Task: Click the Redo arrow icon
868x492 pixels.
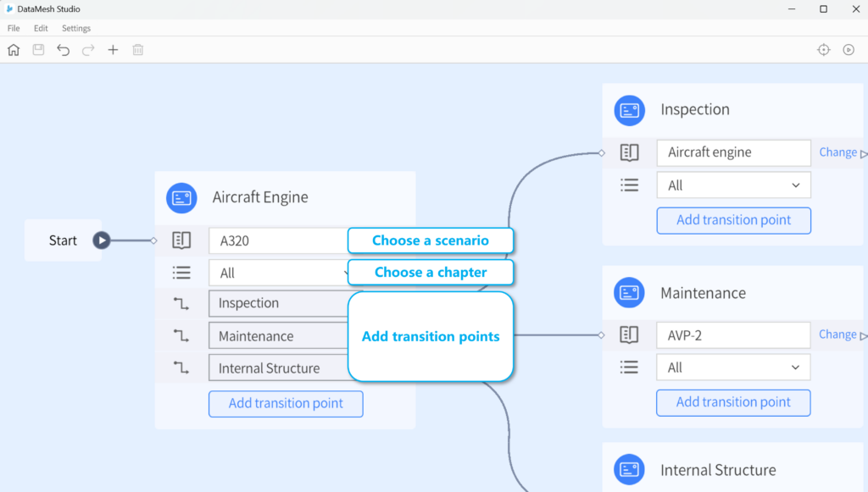Action: [88, 50]
